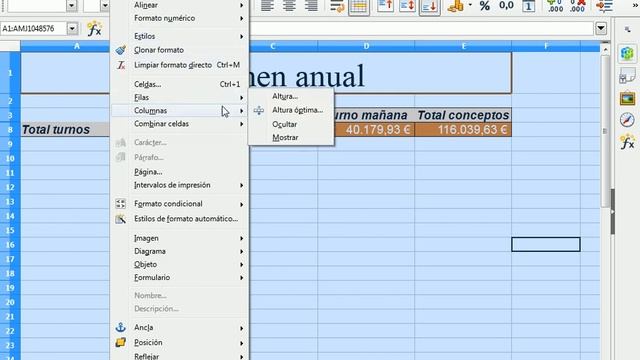Image resolution: width=640 pixels, height=360 pixels.
Task: Open sidebar settings small icon
Action: tap(627, 29)
